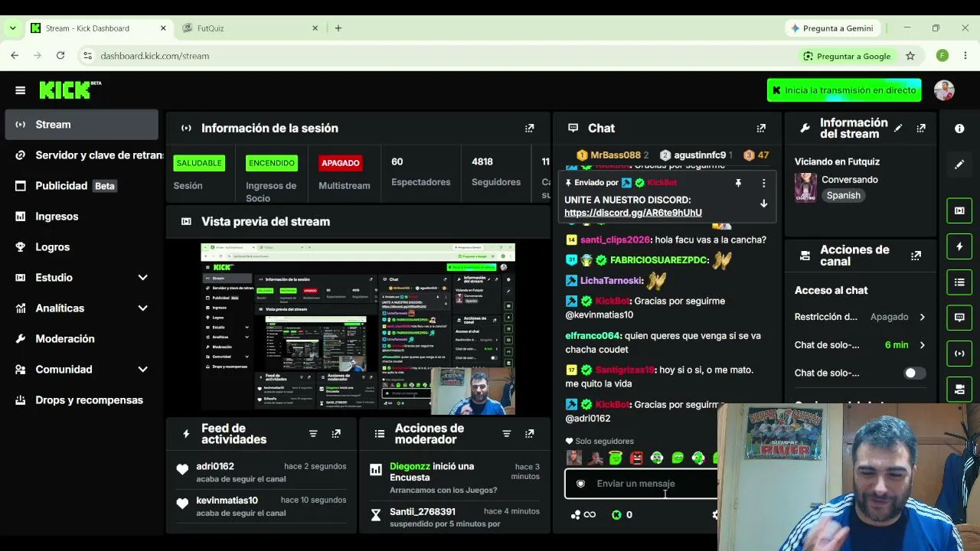Expand the Estudio sidebar section
This screenshot has height=551, width=980.
(x=142, y=278)
